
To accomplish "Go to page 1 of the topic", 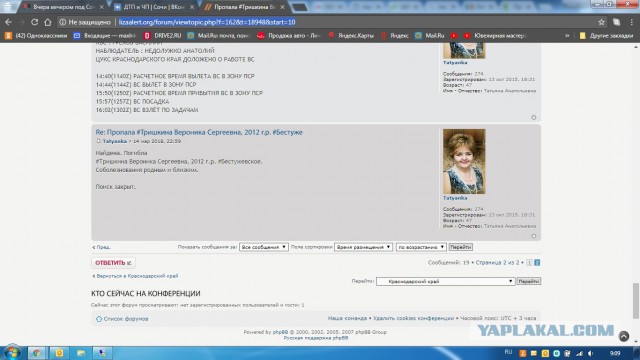I will click(529, 262).
